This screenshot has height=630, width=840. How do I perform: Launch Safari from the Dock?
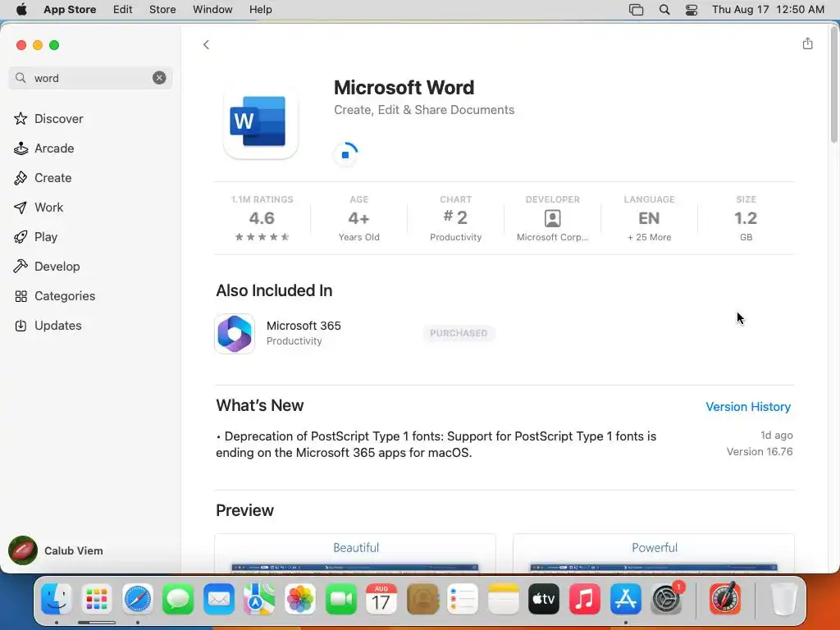point(138,598)
